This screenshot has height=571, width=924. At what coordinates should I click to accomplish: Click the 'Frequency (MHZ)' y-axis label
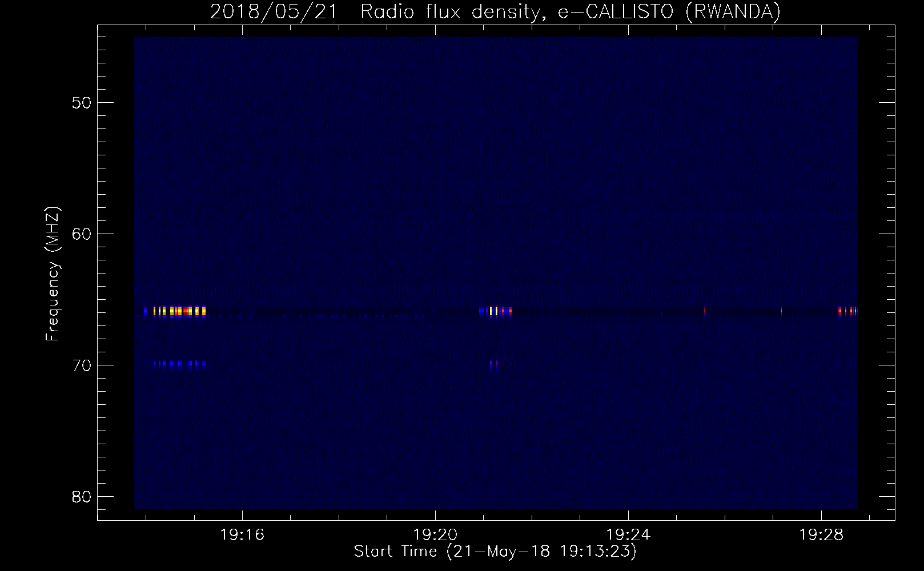(x=53, y=274)
